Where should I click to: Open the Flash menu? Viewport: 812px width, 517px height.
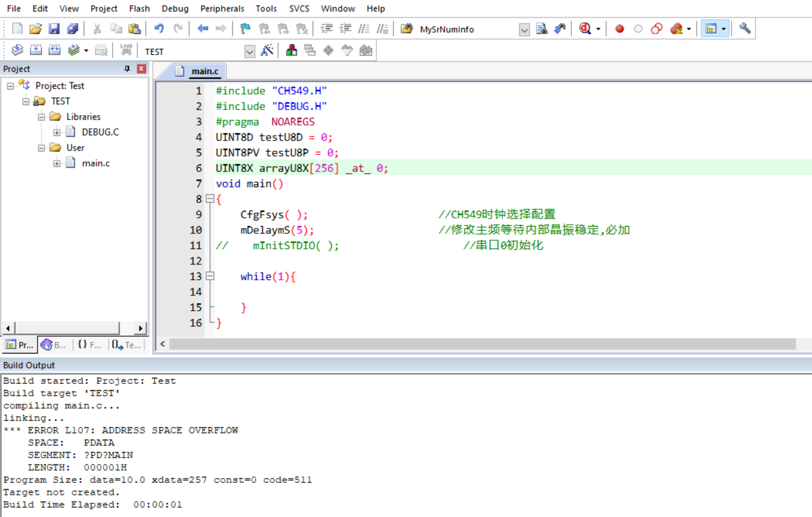pos(140,8)
